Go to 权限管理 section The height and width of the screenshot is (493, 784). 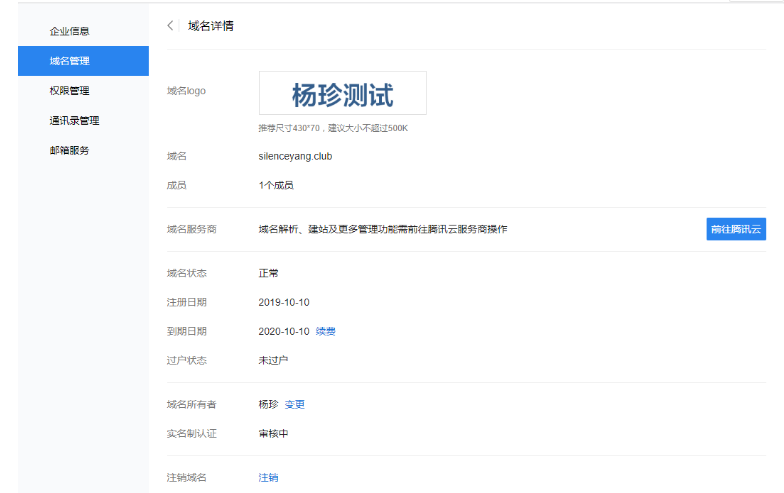(69, 91)
